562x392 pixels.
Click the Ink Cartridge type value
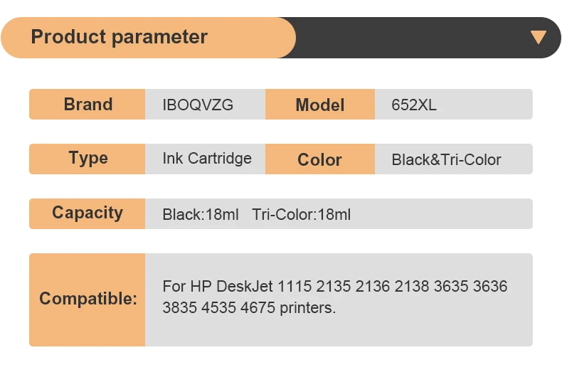click(x=207, y=159)
